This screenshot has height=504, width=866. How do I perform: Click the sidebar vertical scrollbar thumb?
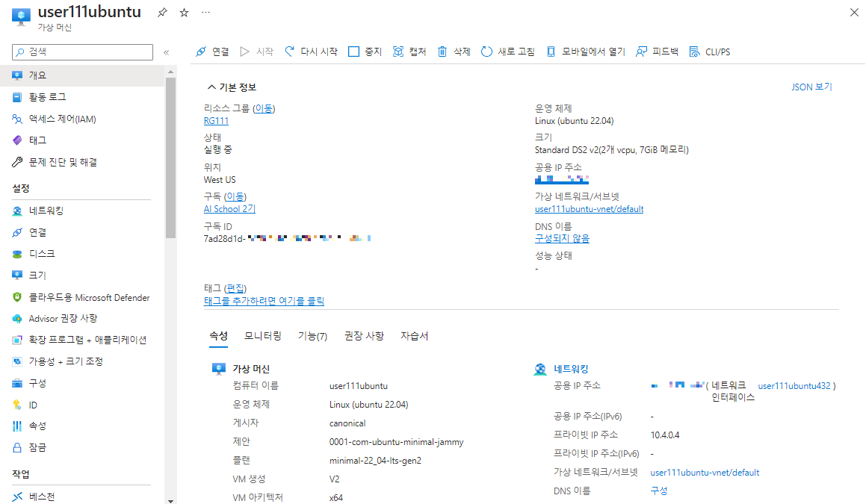pos(170,158)
